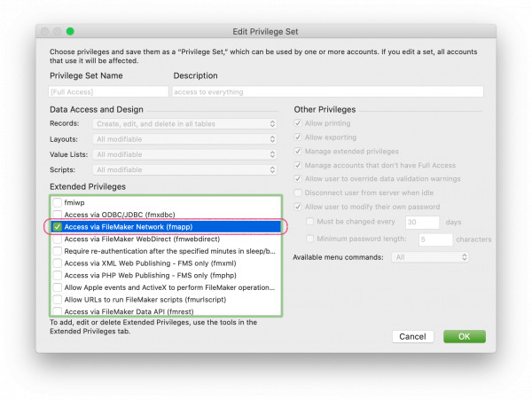This screenshot has width=532, height=400.
Task: Toggle Allow Apple events and ActiveX checkbox
Action: click(58, 287)
